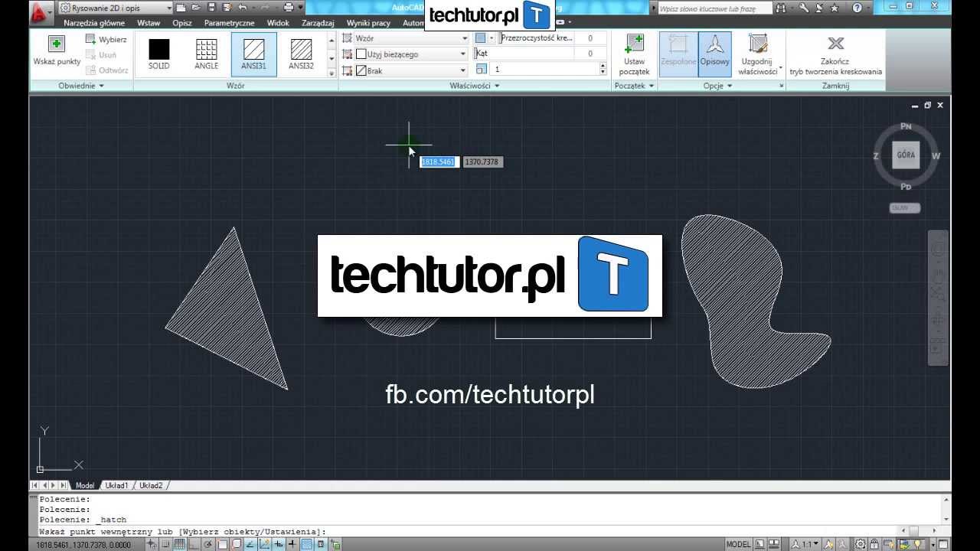Switch to the Układ1 layout tab
Viewport: 980px width, 551px height.
coord(116,485)
